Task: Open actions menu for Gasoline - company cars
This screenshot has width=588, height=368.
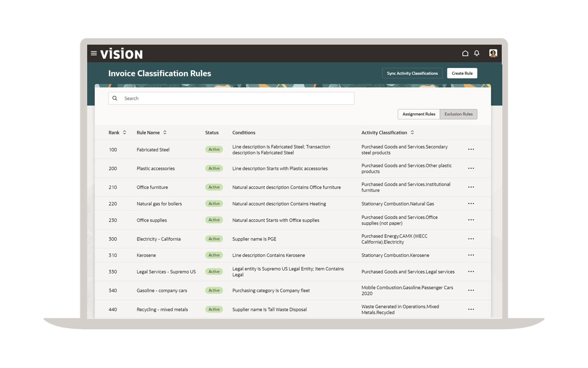Action: pos(471,290)
